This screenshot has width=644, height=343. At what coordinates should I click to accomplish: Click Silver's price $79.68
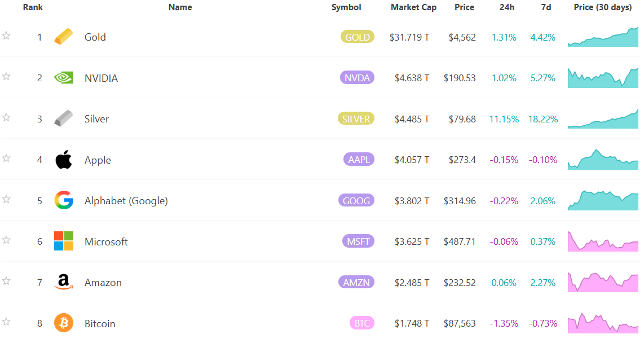click(x=462, y=119)
